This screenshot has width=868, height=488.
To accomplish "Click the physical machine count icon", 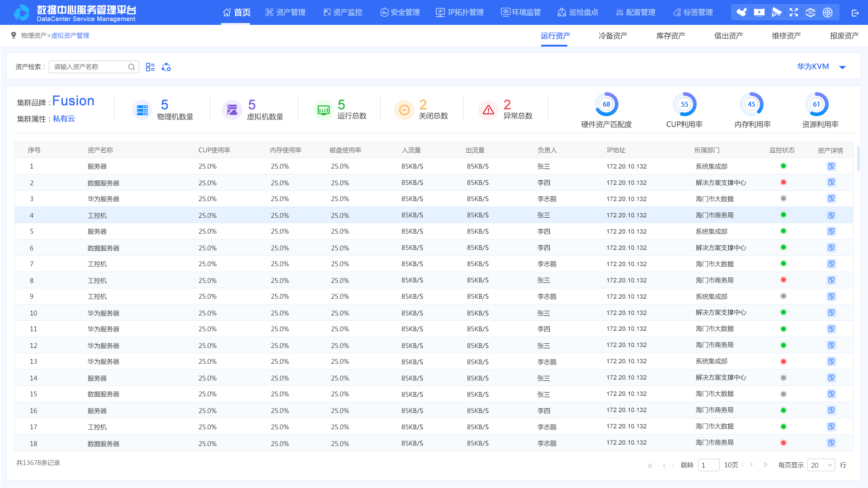I will [x=142, y=110].
